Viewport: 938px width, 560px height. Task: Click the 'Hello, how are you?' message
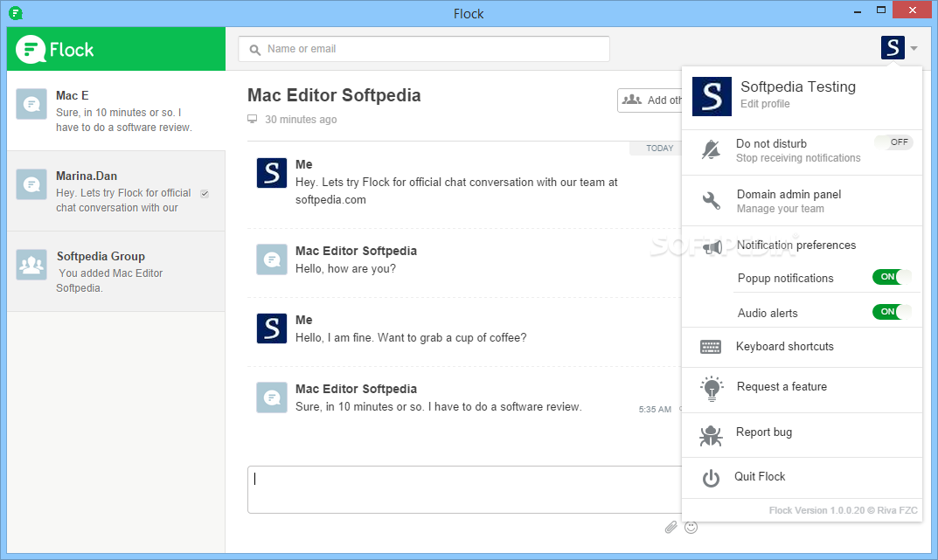tap(346, 269)
